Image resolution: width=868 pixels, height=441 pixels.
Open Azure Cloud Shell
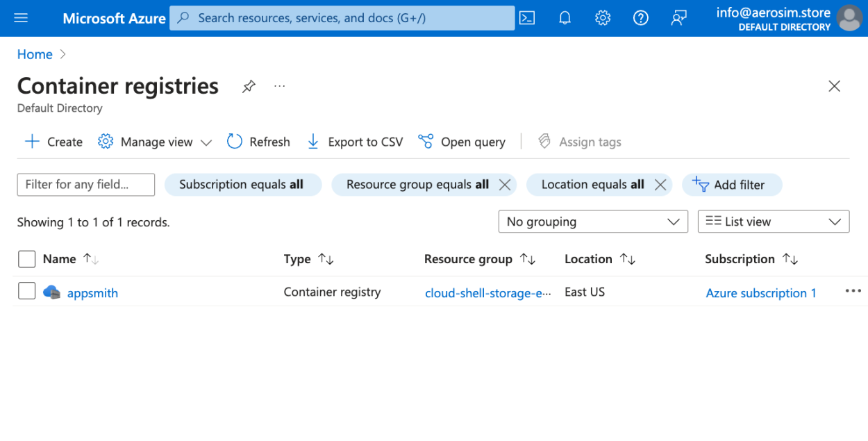coord(526,18)
